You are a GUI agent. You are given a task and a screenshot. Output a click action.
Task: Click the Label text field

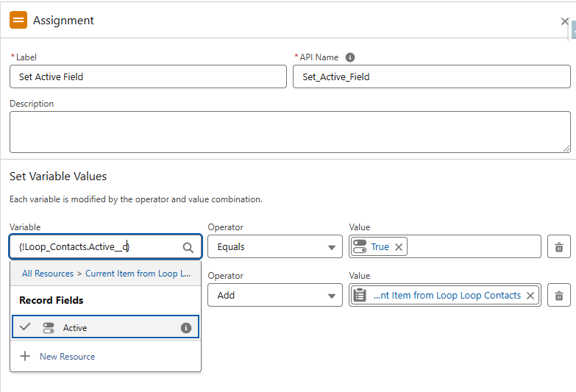click(148, 76)
